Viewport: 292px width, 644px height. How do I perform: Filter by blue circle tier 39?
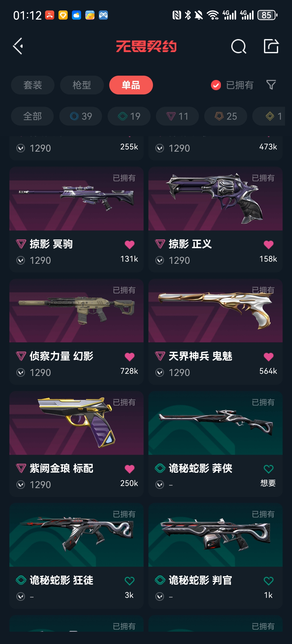click(81, 116)
